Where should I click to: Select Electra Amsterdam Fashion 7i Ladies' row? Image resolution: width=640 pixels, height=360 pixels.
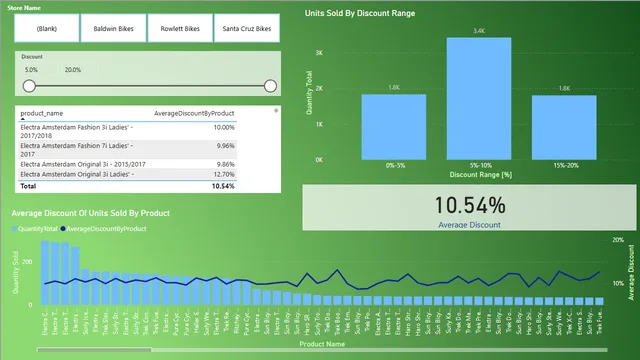pyautogui.click(x=127, y=150)
